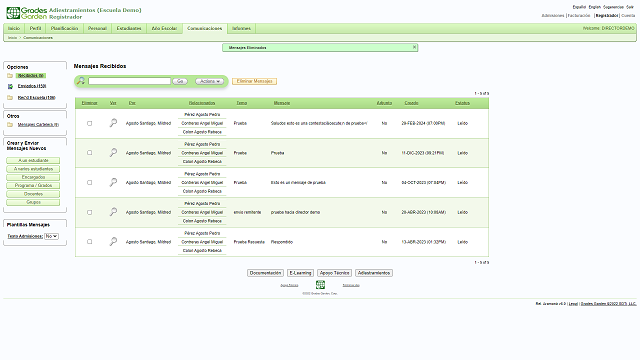This screenshot has width=640, height=360.
Task: Click the Salir logout link
Action: 630,7
